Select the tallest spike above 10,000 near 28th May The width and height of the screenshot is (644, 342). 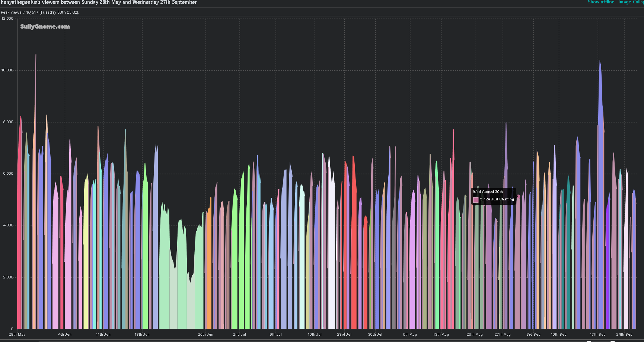(36, 112)
